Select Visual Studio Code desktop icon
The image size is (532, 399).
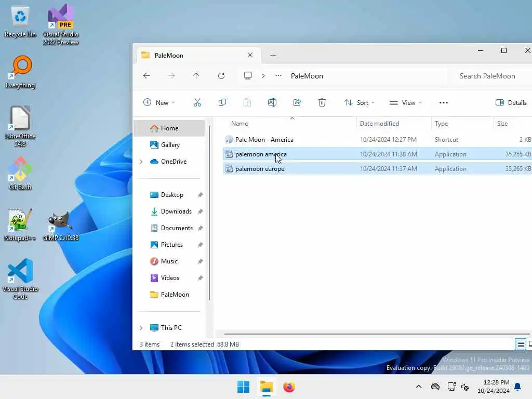tap(20, 279)
